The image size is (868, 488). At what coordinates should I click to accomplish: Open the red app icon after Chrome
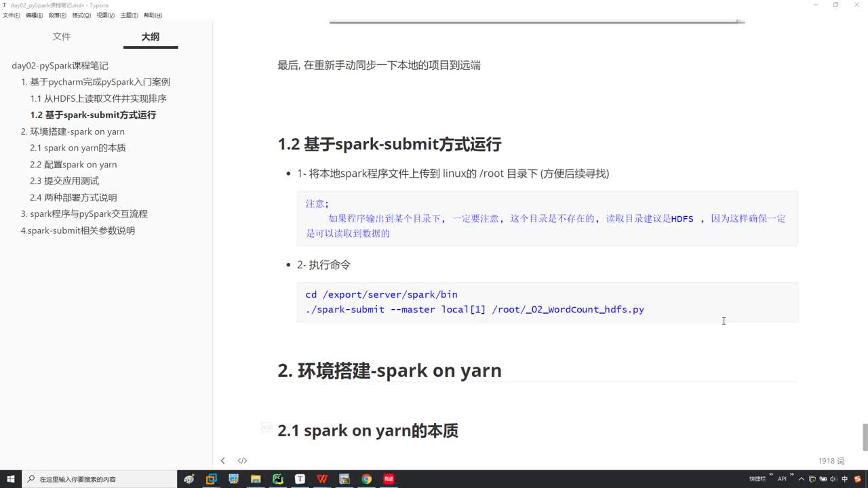tap(389, 479)
